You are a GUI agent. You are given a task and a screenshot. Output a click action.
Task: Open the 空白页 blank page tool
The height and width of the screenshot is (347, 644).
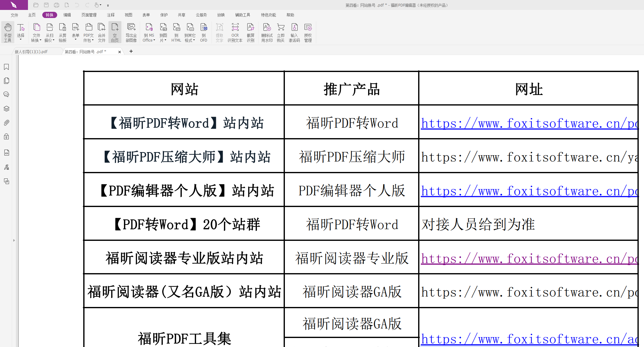pos(115,32)
